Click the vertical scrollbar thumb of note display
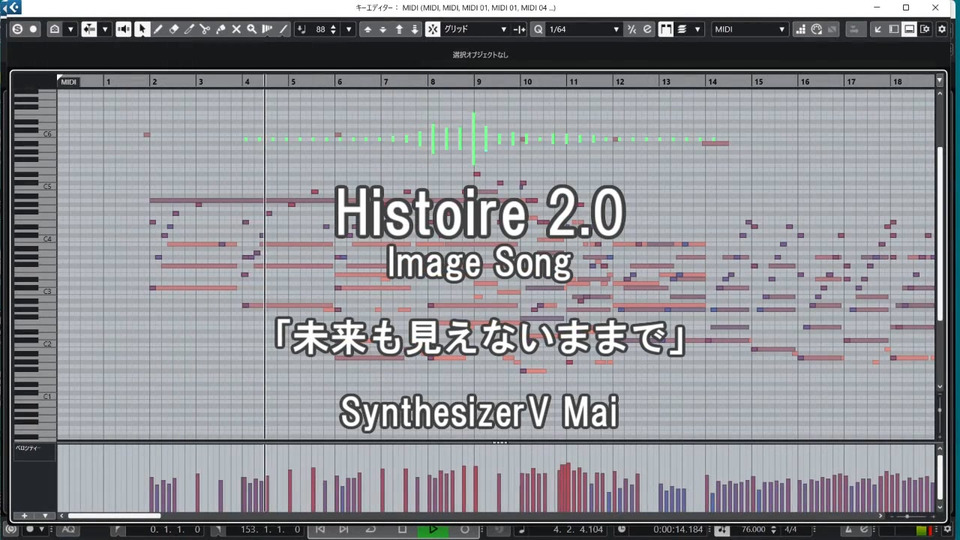Viewport: 960px width, 540px height. [940, 233]
